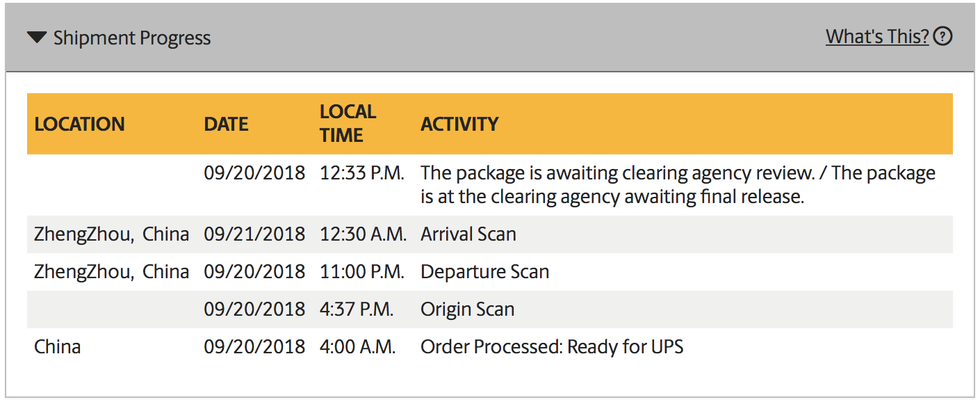Click the LOCAL TIME column header
This screenshot has width=980, height=402.
click(x=348, y=123)
